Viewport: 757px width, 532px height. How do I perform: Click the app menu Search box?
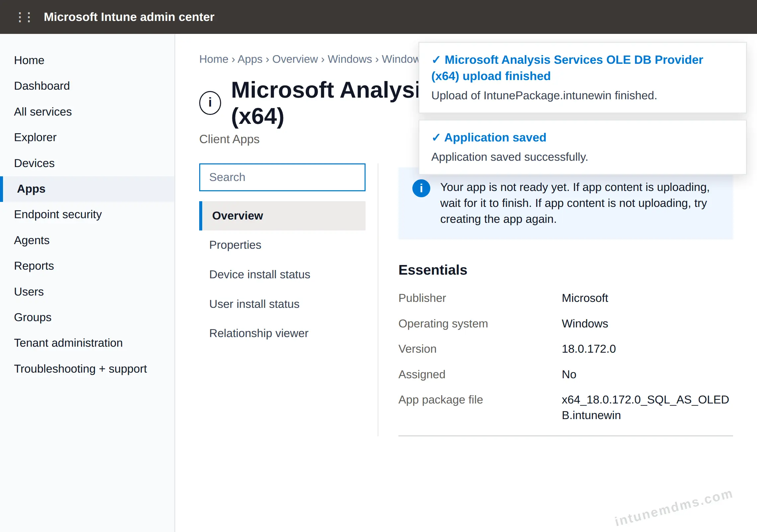coord(282,177)
